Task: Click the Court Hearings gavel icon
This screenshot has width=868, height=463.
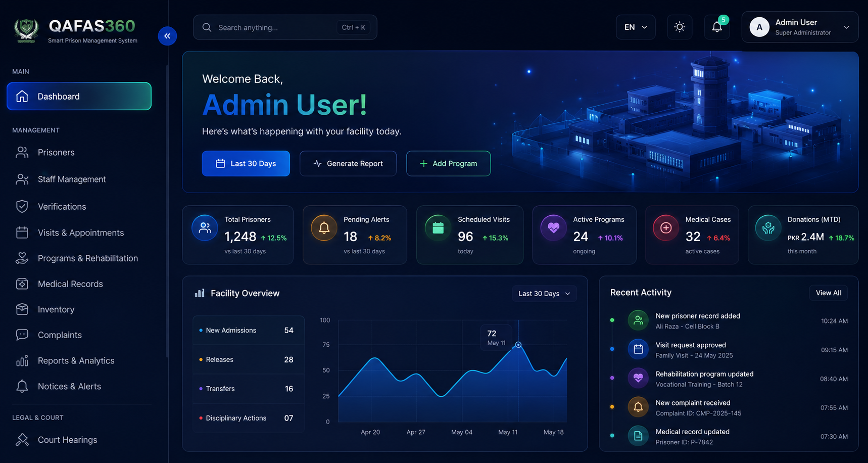Action: 22,440
